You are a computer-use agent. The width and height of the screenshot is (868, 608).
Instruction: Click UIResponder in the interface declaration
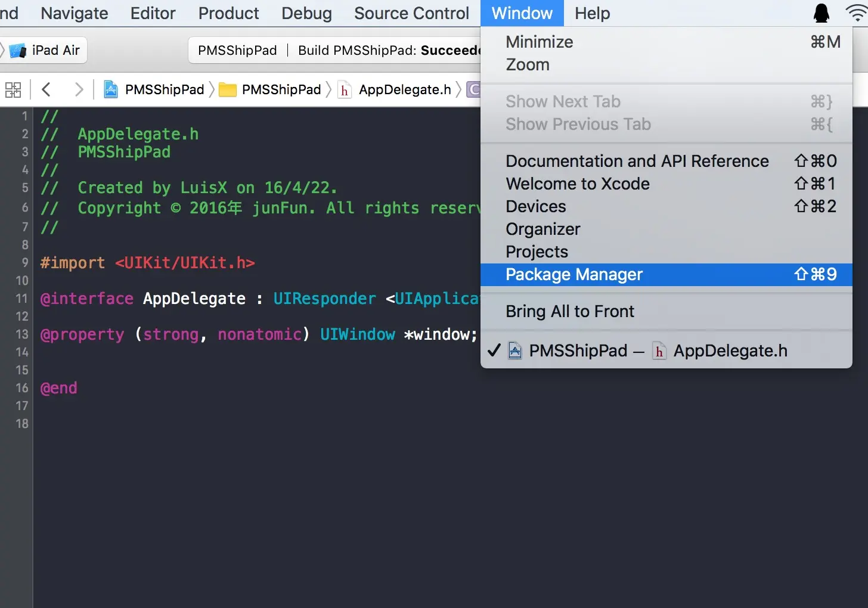pyautogui.click(x=325, y=299)
